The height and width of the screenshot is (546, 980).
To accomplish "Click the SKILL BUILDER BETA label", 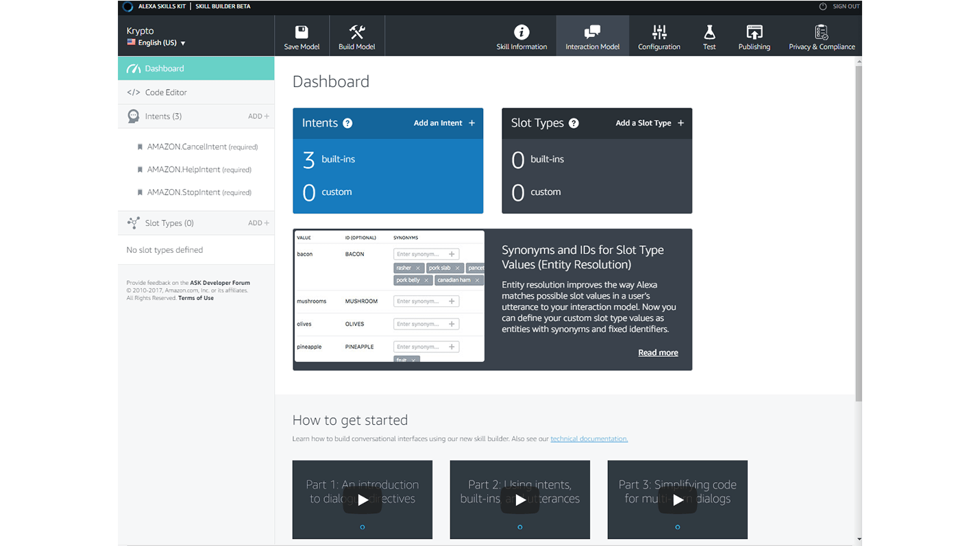I will [x=223, y=7].
